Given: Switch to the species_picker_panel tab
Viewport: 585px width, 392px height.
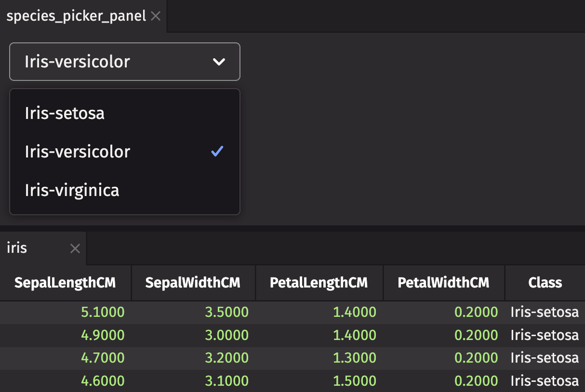Looking at the screenshot, I should 75,16.
